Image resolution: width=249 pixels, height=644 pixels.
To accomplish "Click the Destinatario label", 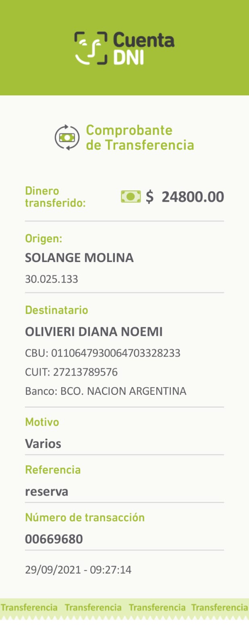I will [56, 310].
